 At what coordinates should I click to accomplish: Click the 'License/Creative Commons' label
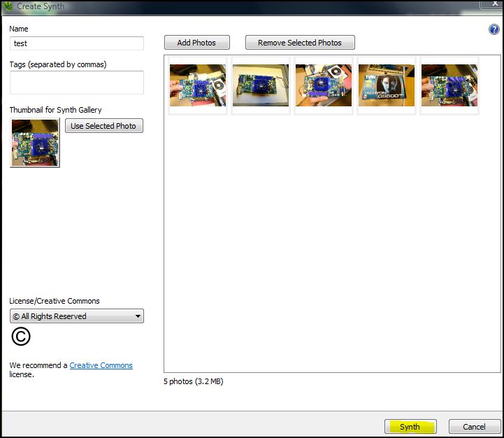55,301
